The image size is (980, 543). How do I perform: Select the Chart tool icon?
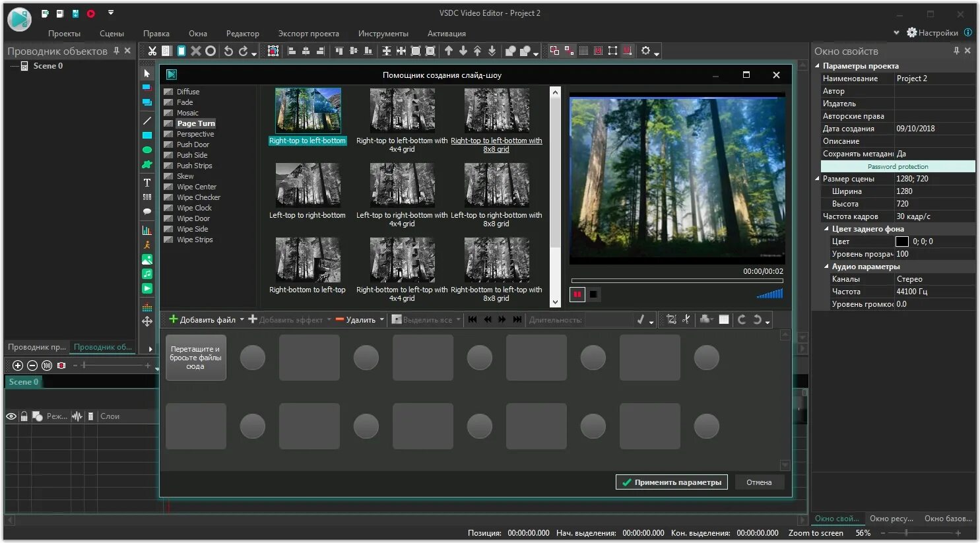point(147,230)
